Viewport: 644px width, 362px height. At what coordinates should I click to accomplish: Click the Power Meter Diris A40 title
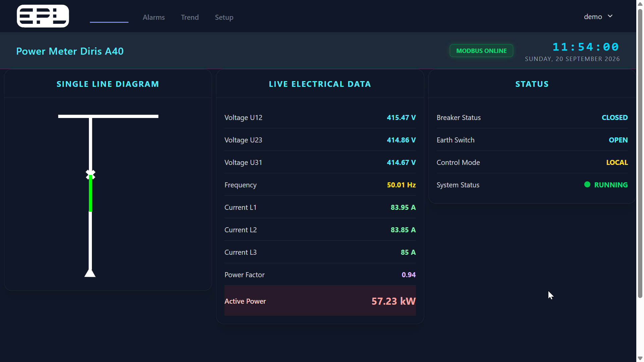point(70,51)
